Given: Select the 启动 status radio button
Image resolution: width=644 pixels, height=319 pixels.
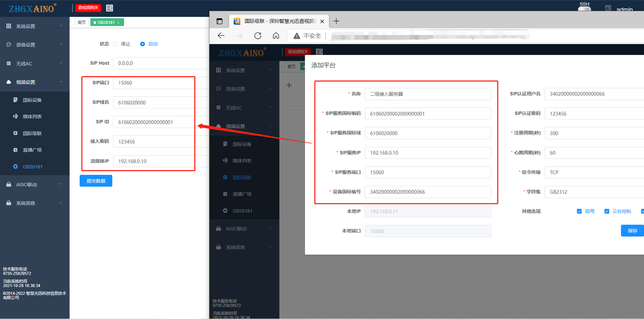Looking at the screenshot, I should point(143,44).
